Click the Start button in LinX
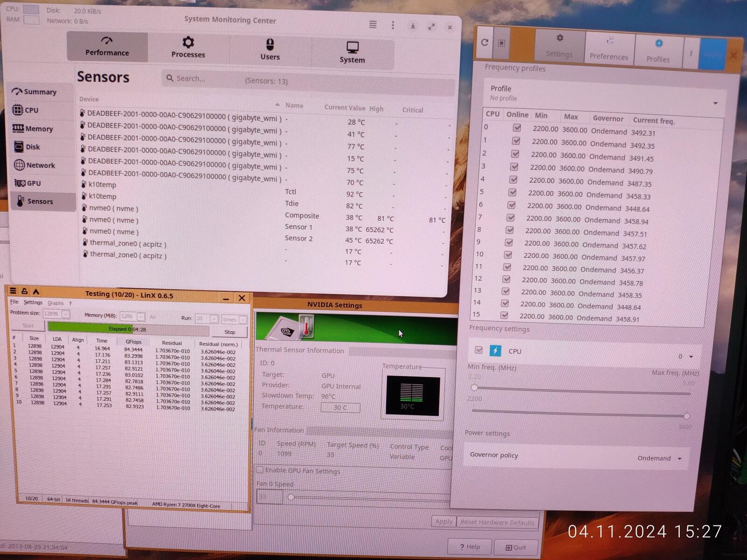Image resolution: width=747 pixels, height=560 pixels. [28, 326]
